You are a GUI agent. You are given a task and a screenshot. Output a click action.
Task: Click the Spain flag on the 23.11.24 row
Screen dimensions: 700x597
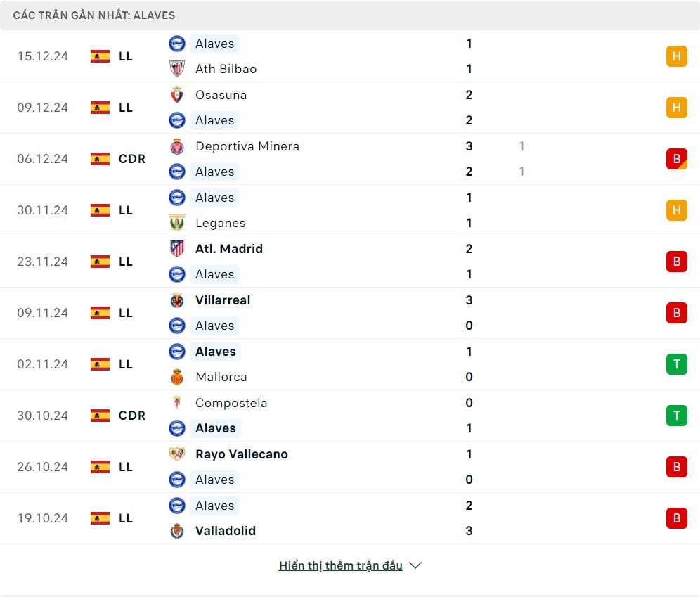(x=101, y=262)
